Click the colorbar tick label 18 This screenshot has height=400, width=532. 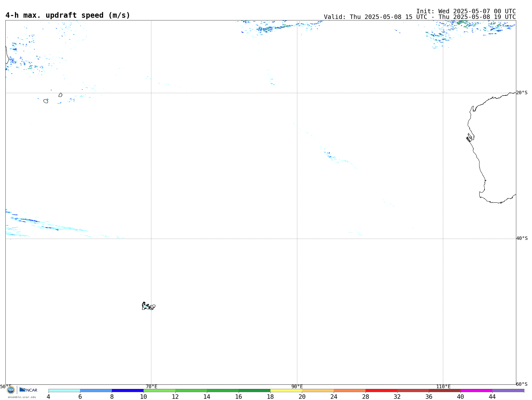[270, 397]
